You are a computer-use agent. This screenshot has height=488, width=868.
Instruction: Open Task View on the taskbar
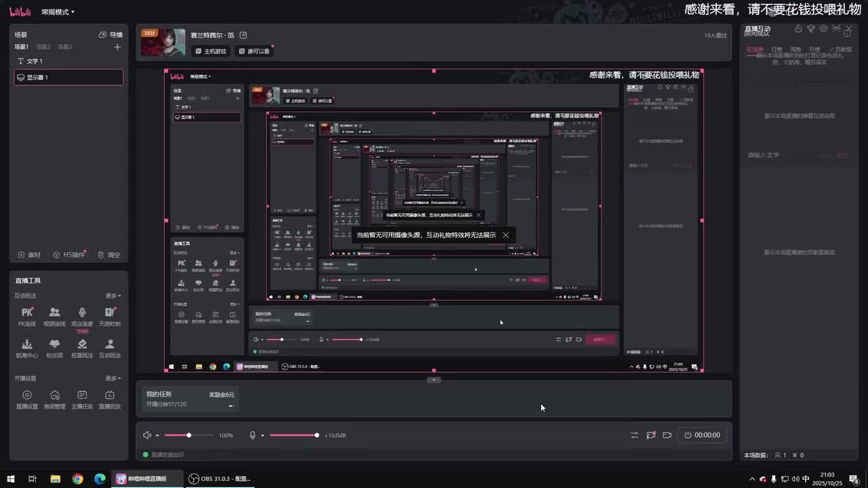pos(32,479)
